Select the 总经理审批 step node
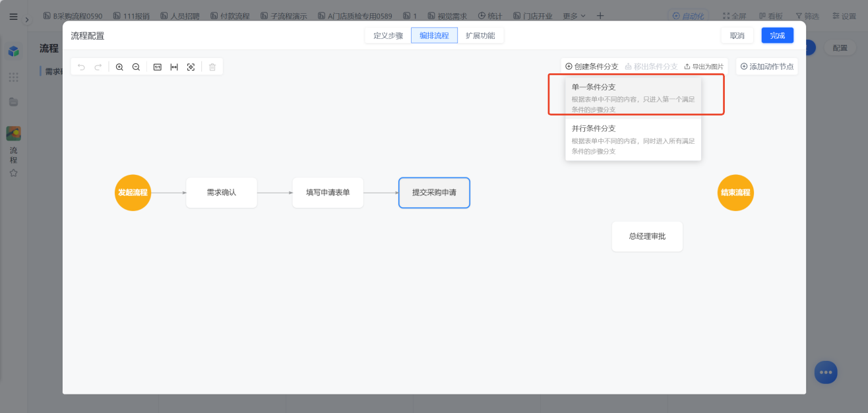The height and width of the screenshot is (413, 868). tap(647, 236)
